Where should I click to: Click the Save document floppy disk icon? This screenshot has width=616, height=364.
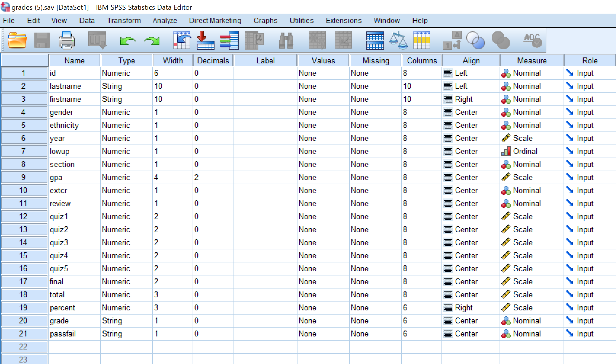point(42,40)
